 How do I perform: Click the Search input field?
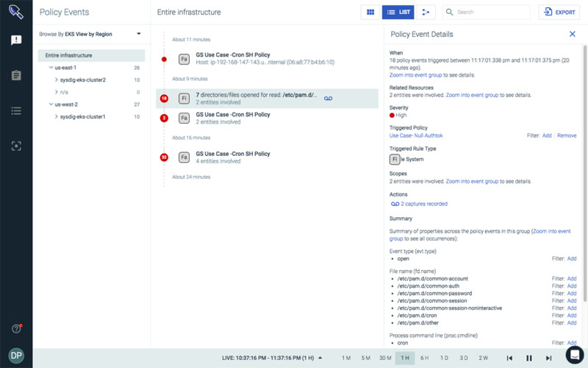486,12
